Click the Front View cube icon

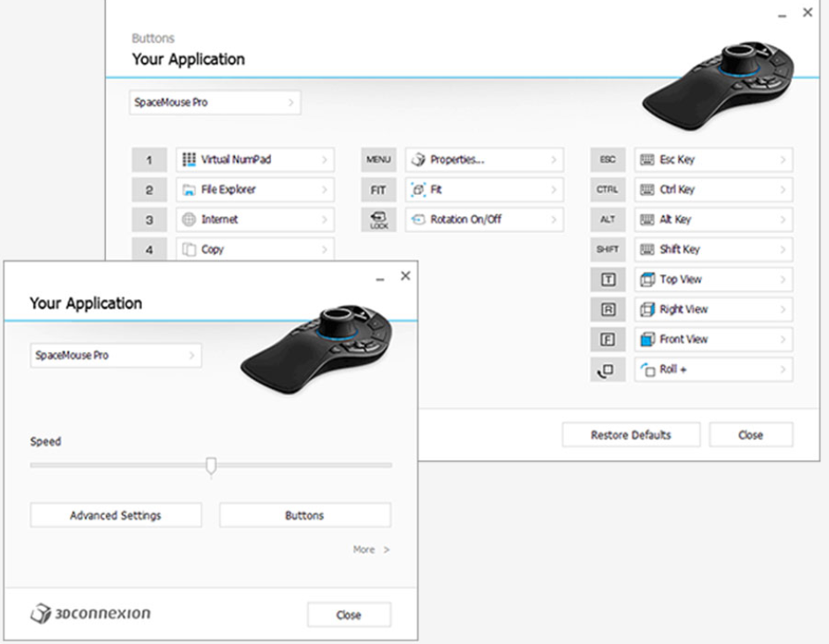[647, 340]
